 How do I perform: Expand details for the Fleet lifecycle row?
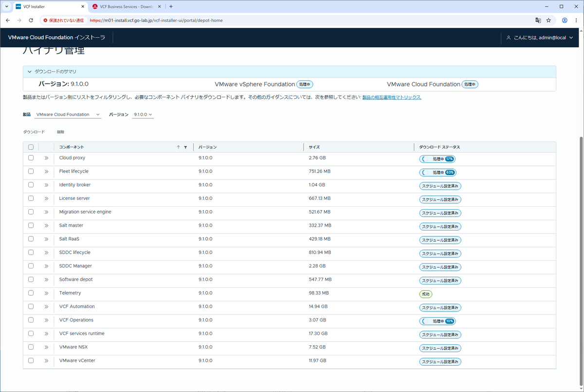(x=46, y=172)
